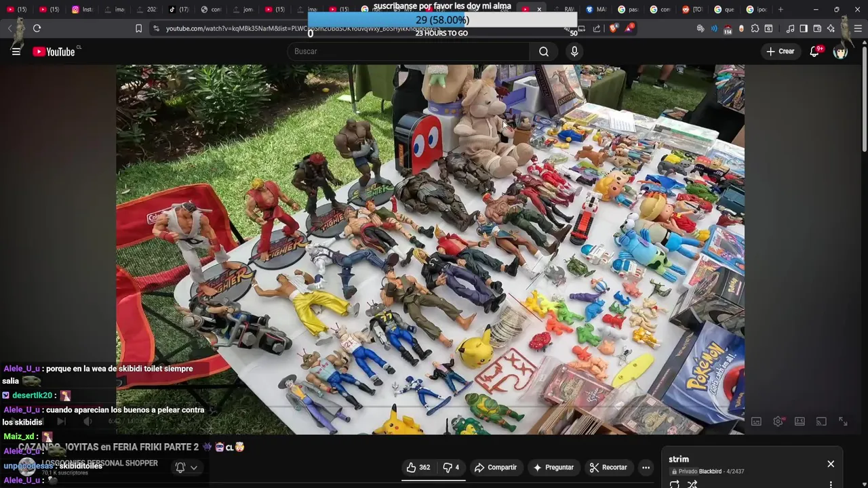
Task: Close the strim playlist panel
Action: click(831, 464)
